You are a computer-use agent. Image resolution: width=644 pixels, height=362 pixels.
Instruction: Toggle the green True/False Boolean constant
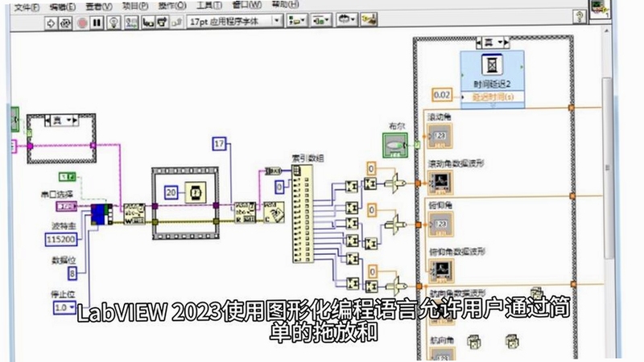(68, 177)
